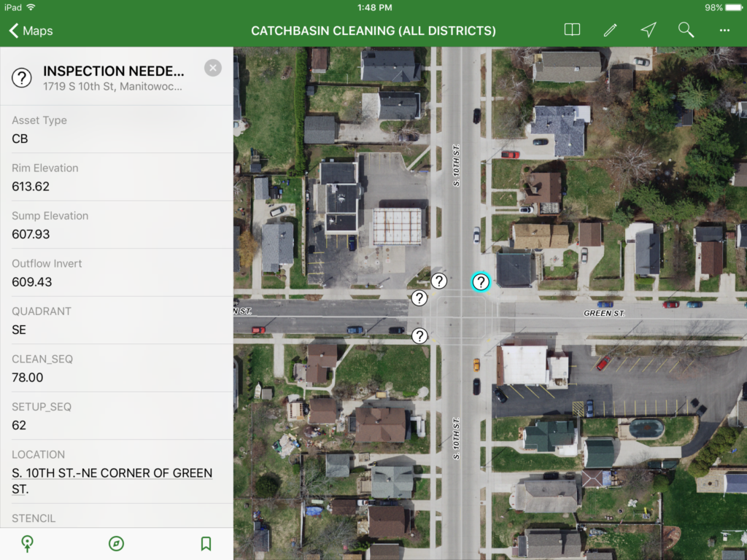Image resolution: width=747 pixels, height=560 pixels.
Task: Tap the pencil edit icon
Action: click(x=610, y=30)
